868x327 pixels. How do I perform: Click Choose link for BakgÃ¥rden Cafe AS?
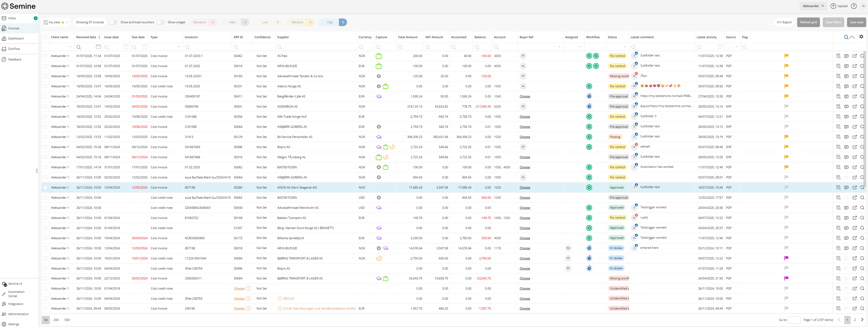click(524, 96)
